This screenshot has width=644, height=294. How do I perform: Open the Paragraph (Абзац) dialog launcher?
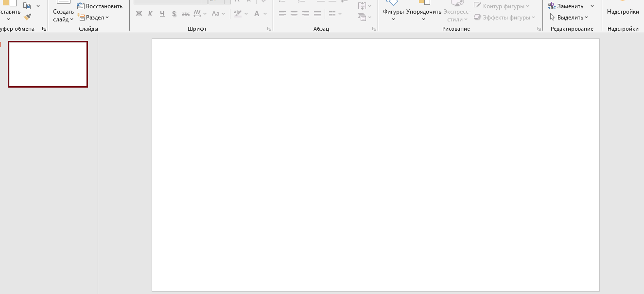point(374,29)
